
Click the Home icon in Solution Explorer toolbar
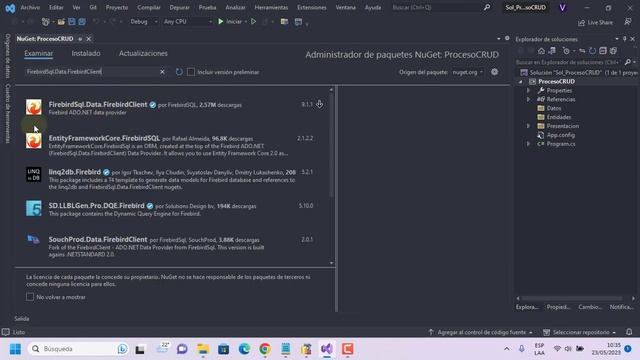(x=541, y=51)
